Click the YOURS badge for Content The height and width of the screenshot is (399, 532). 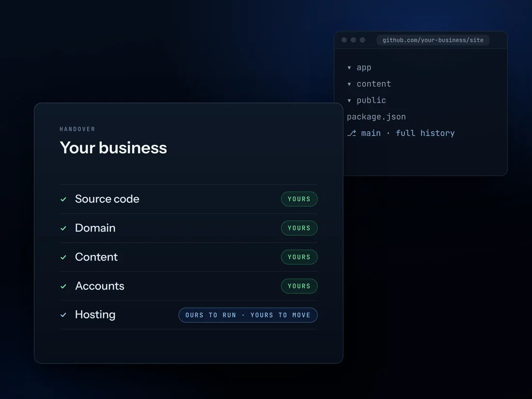click(299, 257)
